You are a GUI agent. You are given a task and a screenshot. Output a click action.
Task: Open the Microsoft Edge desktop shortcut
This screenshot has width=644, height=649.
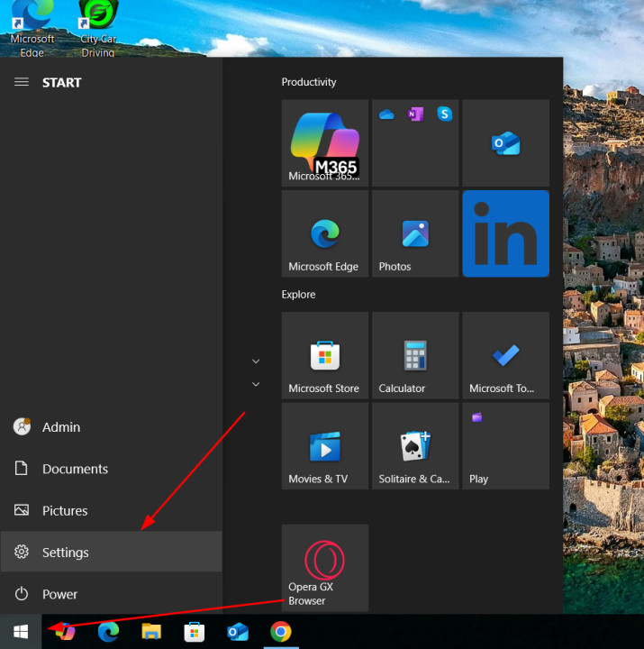32,28
